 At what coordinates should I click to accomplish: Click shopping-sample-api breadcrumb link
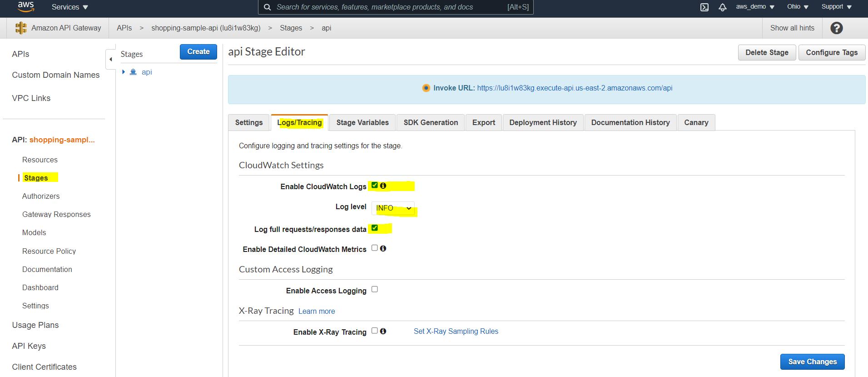tap(206, 28)
